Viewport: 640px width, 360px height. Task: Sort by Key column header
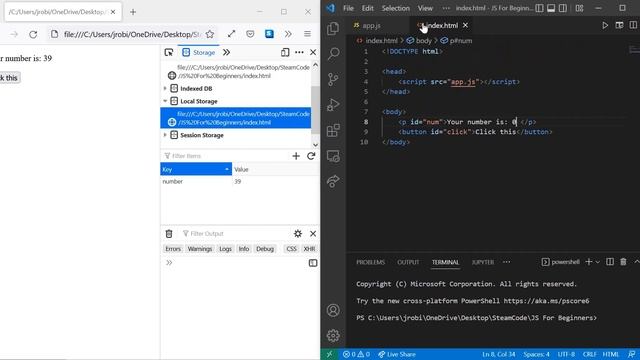(x=196, y=169)
